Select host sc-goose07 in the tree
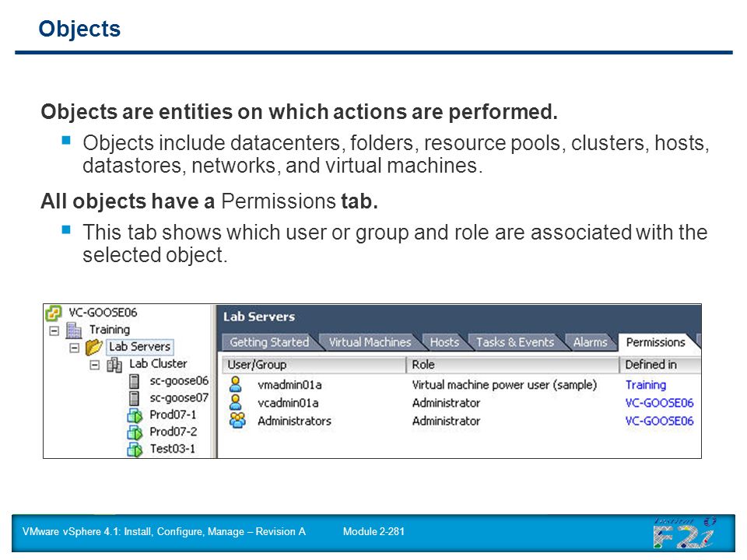 click(179, 397)
